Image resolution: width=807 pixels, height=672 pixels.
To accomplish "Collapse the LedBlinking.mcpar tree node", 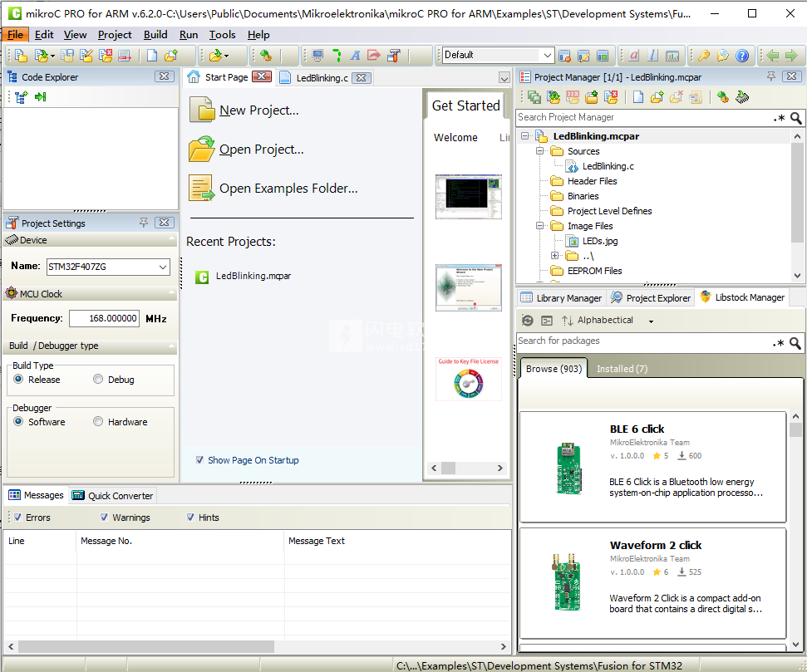I will click(x=525, y=136).
